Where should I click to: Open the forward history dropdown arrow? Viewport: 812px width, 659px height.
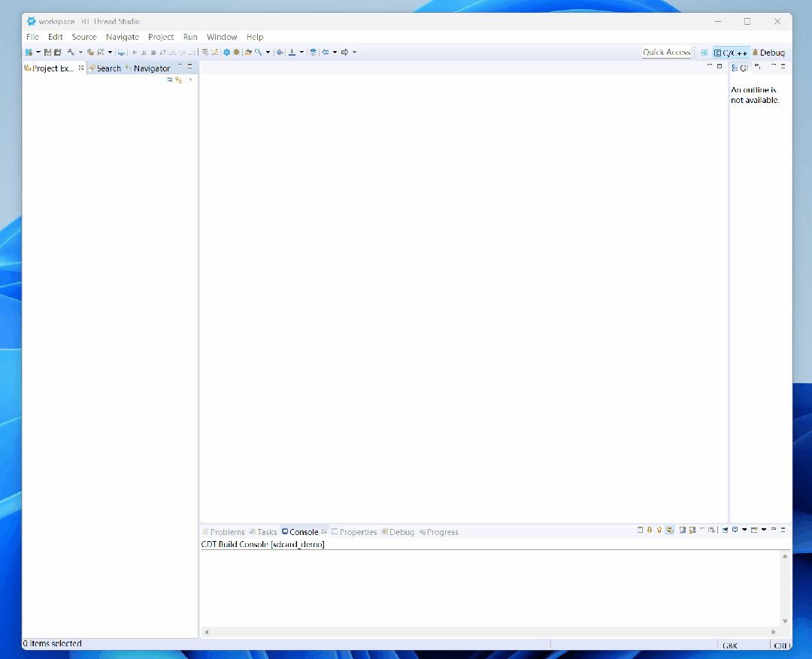pyautogui.click(x=354, y=53)
